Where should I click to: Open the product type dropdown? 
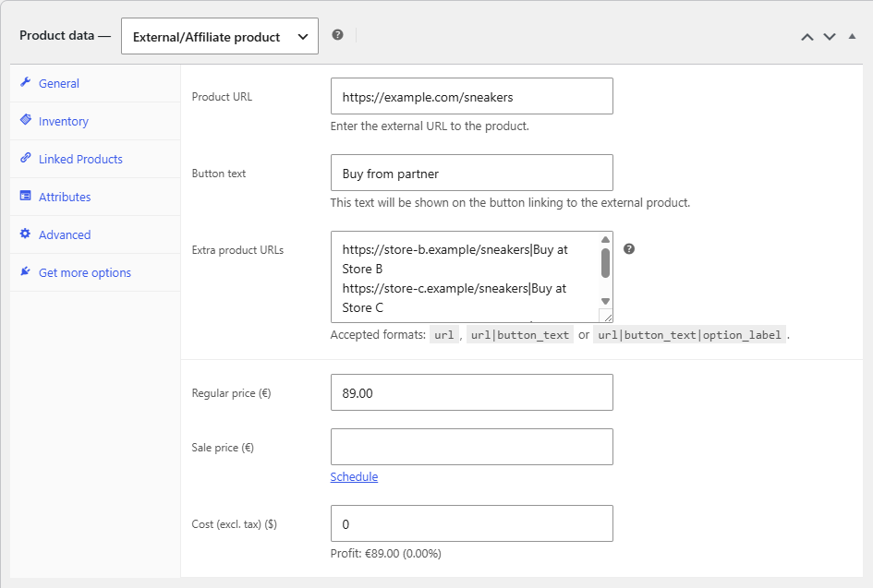point(219,36)
